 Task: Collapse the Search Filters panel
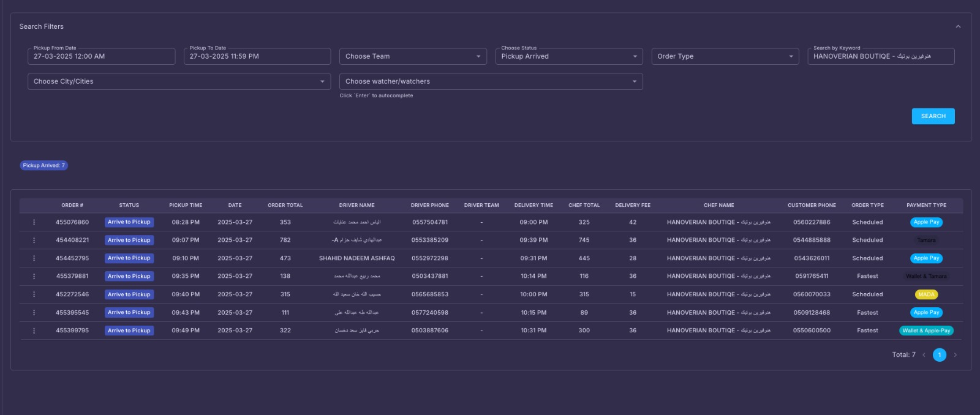tap(958, 26)
